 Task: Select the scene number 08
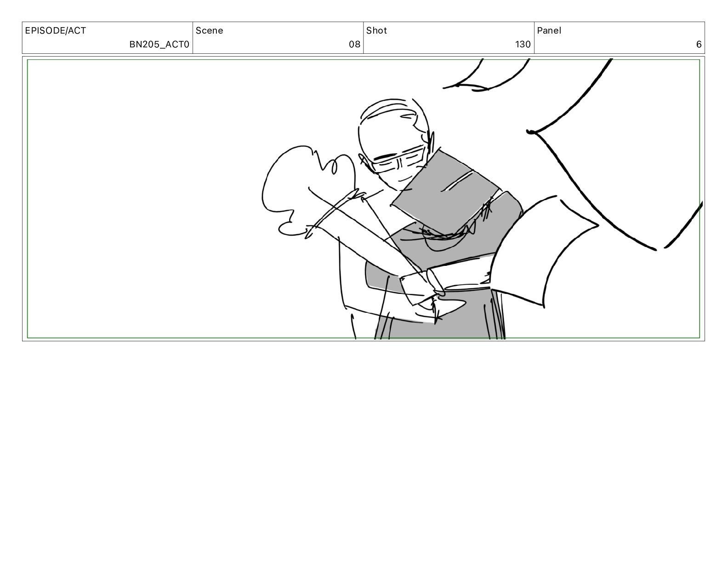[x=354, y=44]
